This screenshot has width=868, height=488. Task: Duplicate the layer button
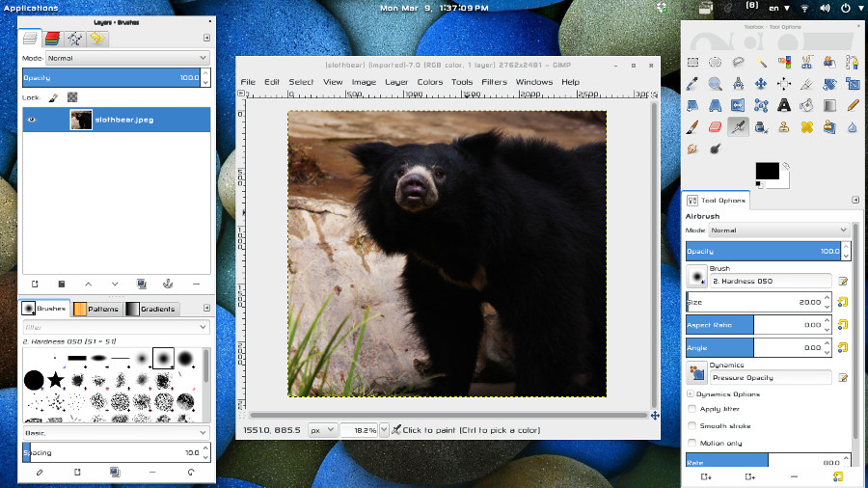click(141, 284)
